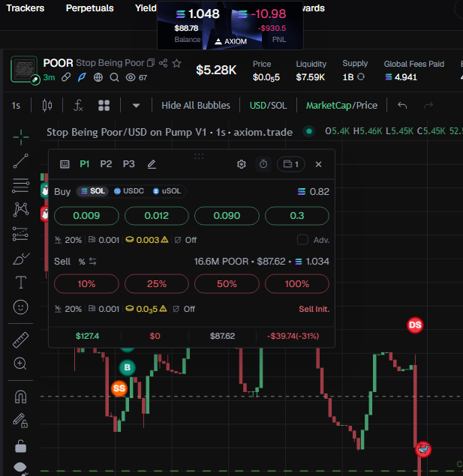Image resolution: width=463 pixels, height=476 pixels.
Task: Open trade panel settings gear
Action: tap(241, 164)
